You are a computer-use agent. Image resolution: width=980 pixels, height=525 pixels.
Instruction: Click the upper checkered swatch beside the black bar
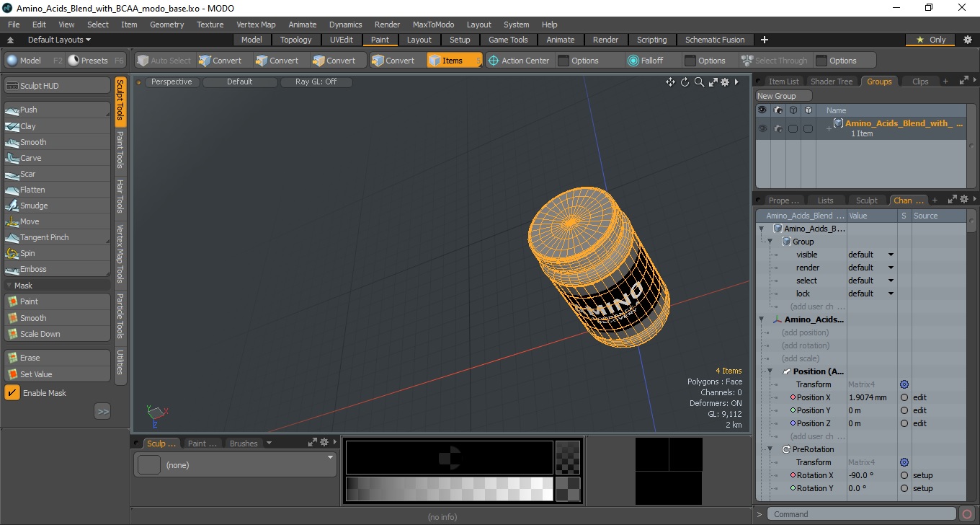[568, 456]
